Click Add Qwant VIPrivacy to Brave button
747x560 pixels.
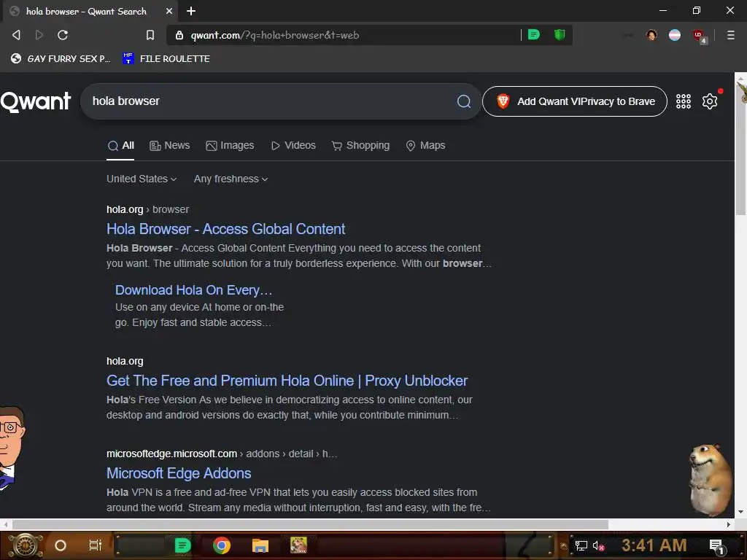(x=575, y=101)
